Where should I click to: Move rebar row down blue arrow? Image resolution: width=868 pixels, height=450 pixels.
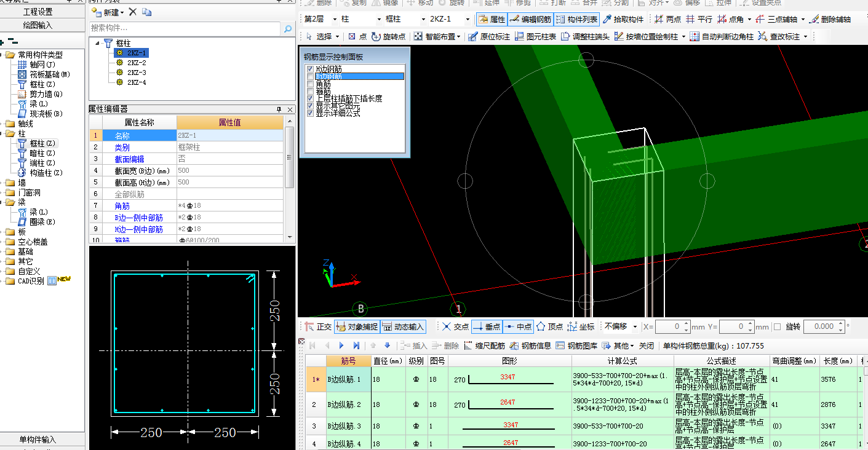coord(387,345)
